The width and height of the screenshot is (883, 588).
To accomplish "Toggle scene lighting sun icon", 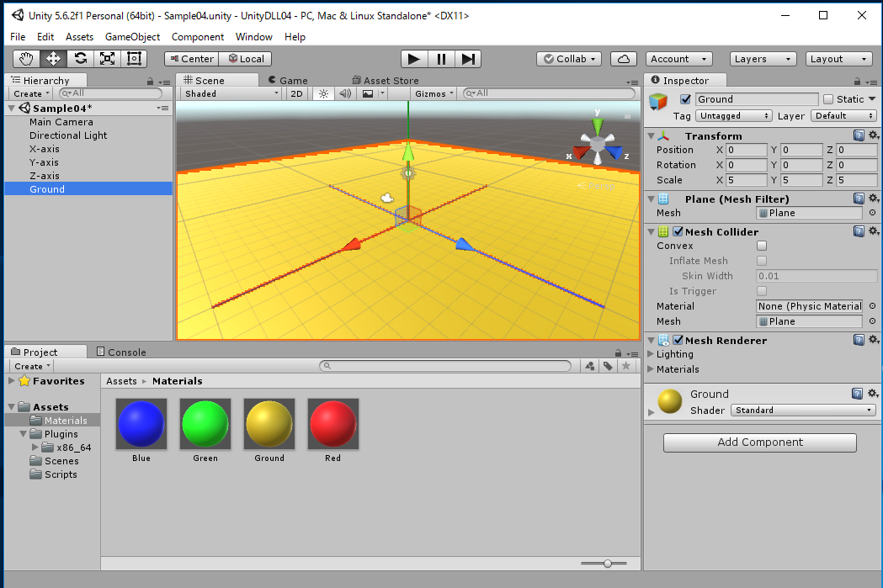I will pyautogui.click(x=323, y=93).
